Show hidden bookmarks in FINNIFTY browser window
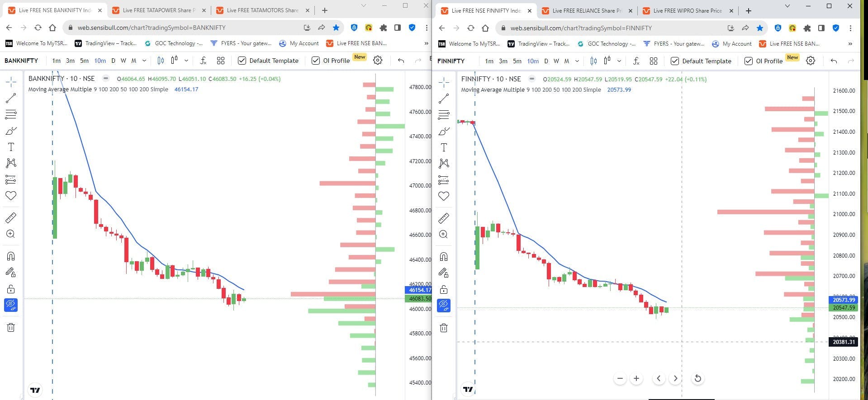 tap(850, 44)
